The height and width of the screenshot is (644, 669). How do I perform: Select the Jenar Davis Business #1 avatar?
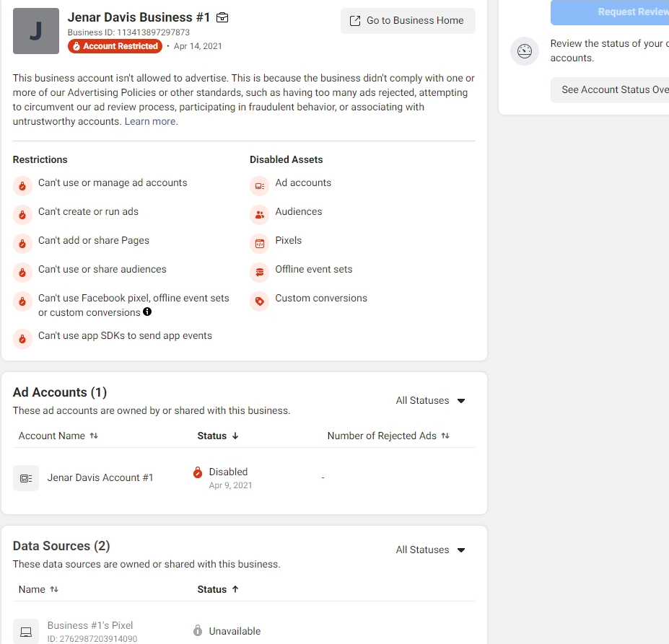36,31
